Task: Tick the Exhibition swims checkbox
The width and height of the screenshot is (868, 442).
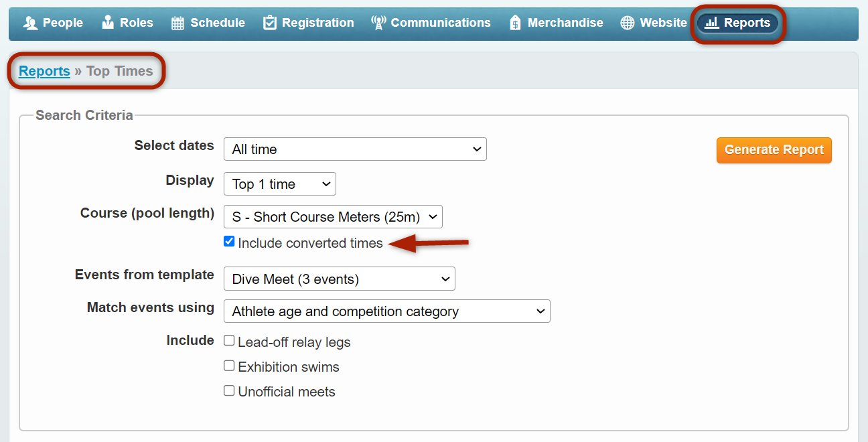Action: coord(229,366)
